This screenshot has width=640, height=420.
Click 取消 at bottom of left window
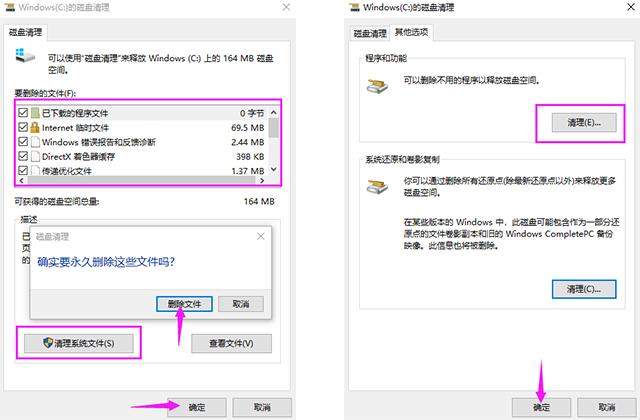(x=262, y=407)
